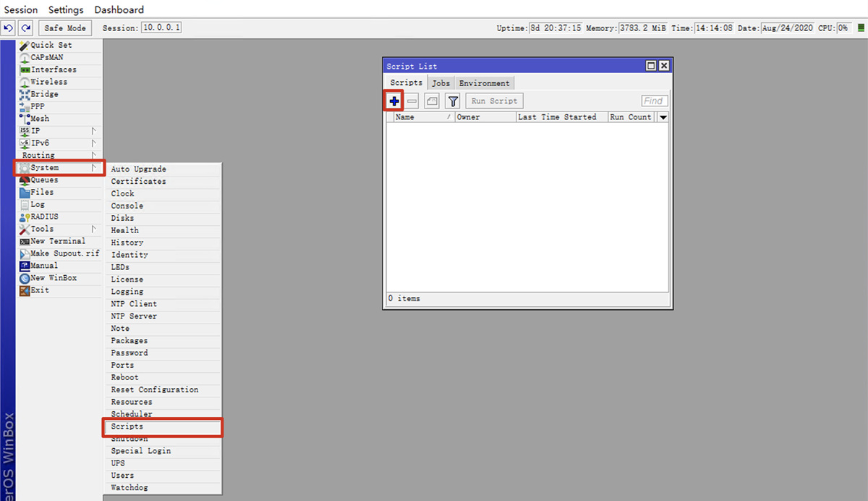Image resolution: width=868 pixels, height=501 pixels.
Task: Toggle the Safe Mode button
Action: (65, 28)
